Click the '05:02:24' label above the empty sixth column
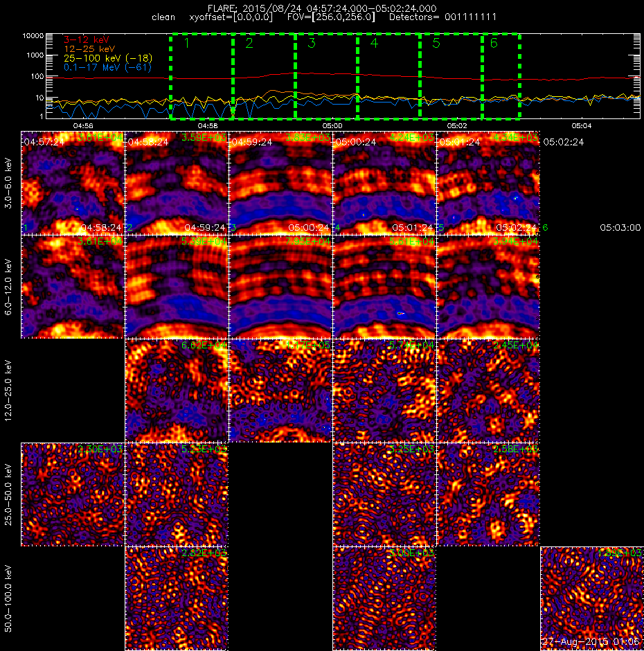 pos(564,142)
